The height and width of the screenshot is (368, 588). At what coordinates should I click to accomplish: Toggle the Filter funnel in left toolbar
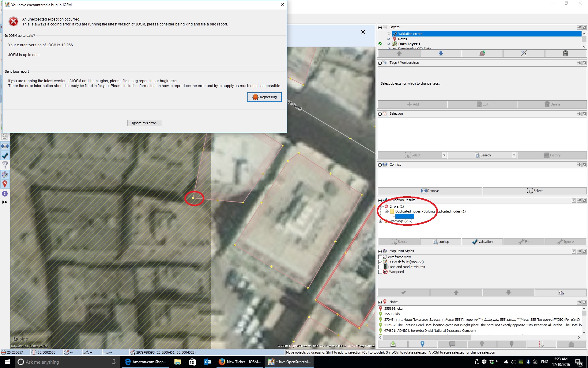[5, 165]
